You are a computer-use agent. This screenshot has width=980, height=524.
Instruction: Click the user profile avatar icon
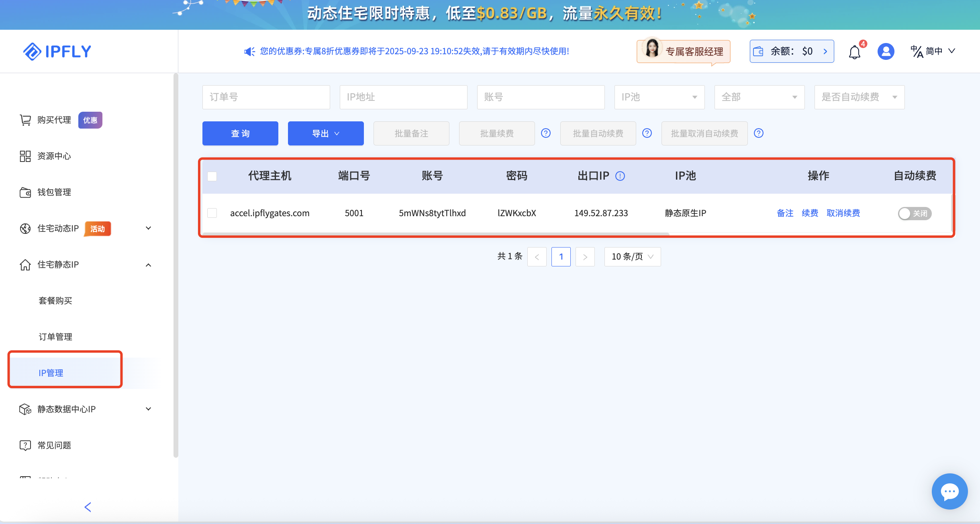click(x=886, y=51)
